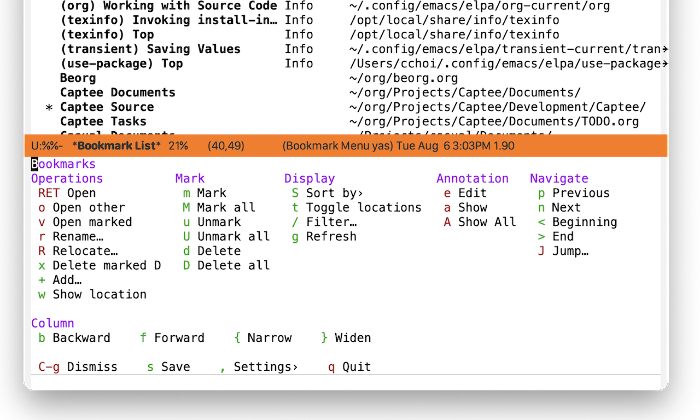
Task: Select Mark all command
Action: [x=219, y=208]
